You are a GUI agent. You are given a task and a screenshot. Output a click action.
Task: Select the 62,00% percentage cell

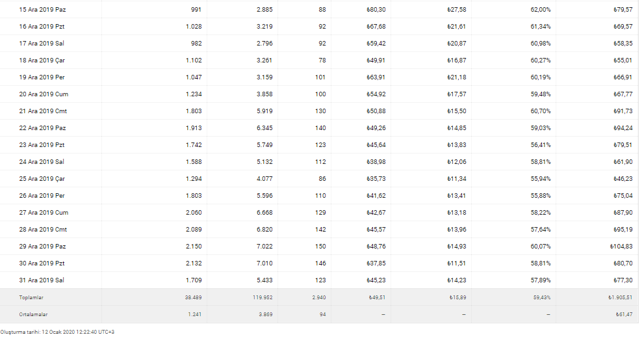point(541,10)
